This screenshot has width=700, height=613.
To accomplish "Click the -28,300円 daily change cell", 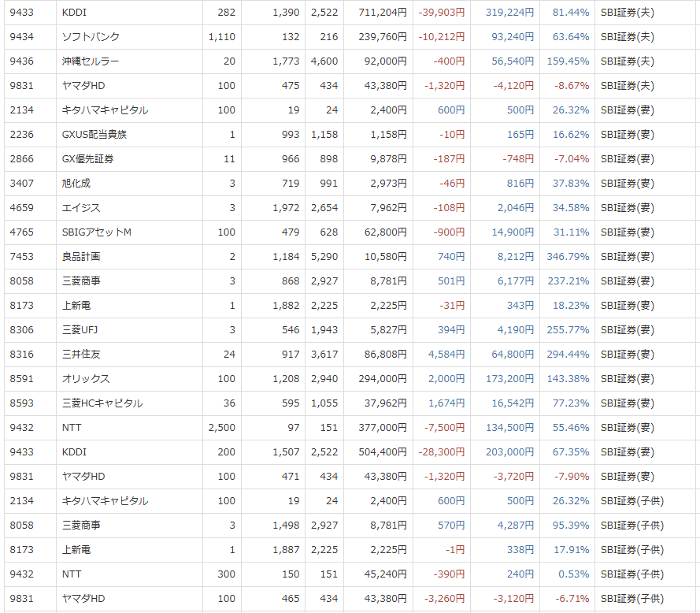I will [x=442, y=452].
